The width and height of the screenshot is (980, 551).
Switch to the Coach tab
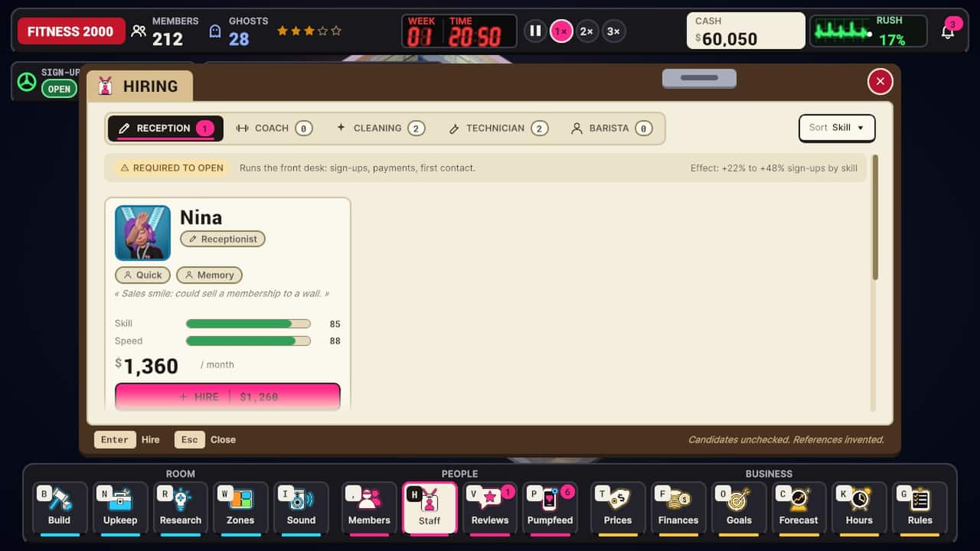click(274, 129)
